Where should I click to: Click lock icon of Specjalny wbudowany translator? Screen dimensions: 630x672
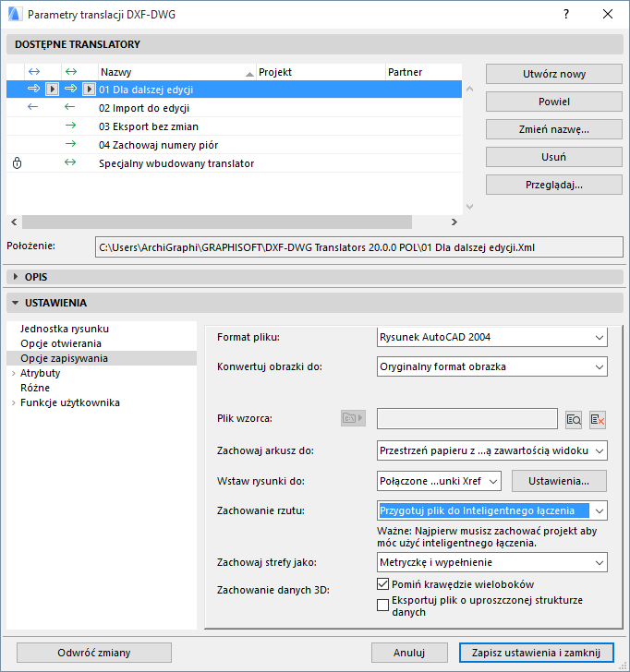[17, 162]
